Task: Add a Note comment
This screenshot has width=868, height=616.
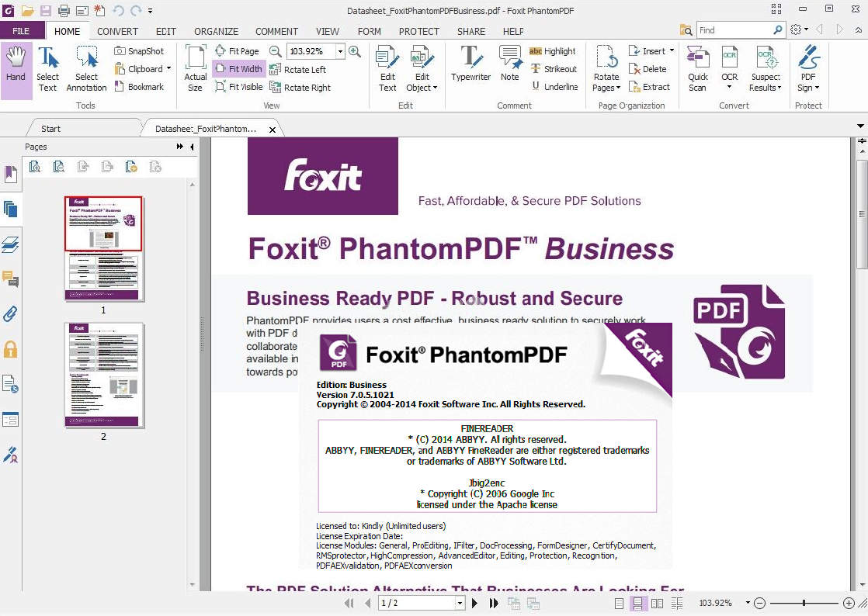Action: tap(510, 64)
